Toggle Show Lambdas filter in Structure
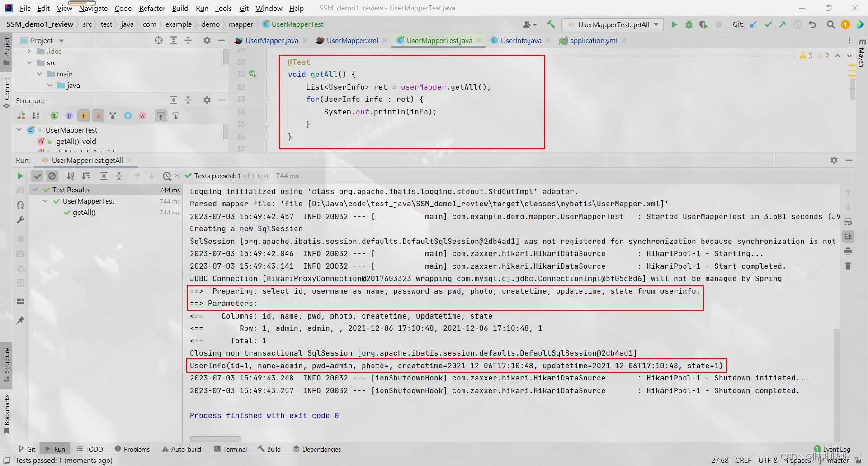The height and width of the screenshot is (466, 868). [x=142, y=116]
